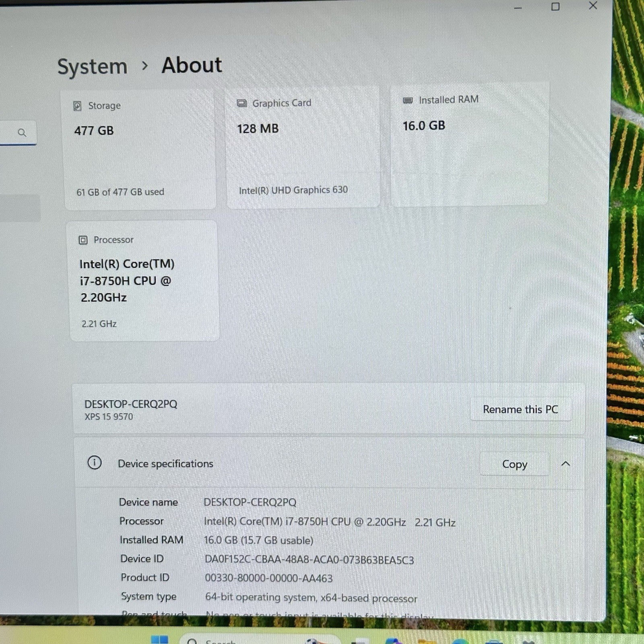This screenshot has width=644, height=644.
Task: Click the Device ID value DA0F152C-CBAA
Action: pyautogui.click(x=309, y=560)
